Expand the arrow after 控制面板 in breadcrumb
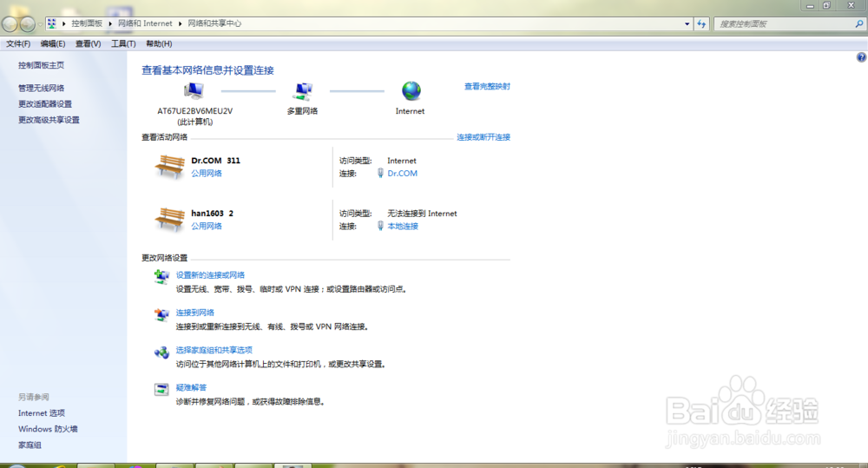The width and height of the screenshot is (868, 468). pos(110,23)
